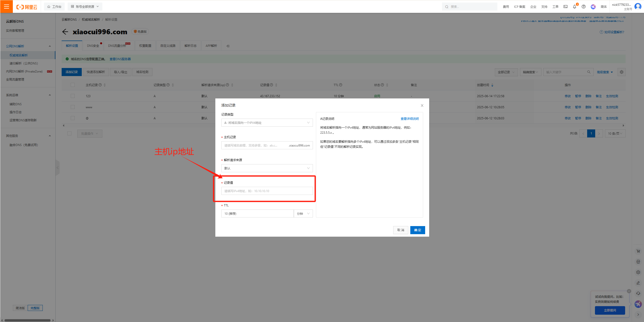Open the 全部记录 filter dropdown
The width and height of the screenshot is (644, 322).
pos(506,72)
